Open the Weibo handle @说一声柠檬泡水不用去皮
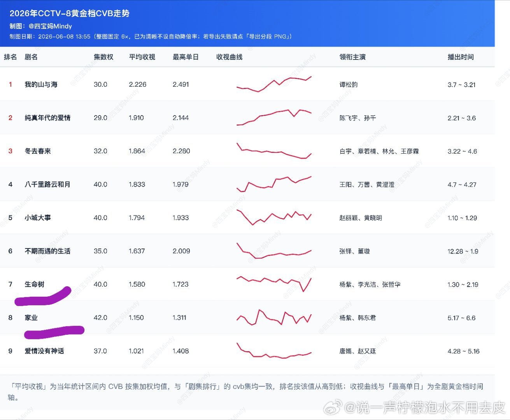Screen dimensions: 510x420 pos(425,408)
